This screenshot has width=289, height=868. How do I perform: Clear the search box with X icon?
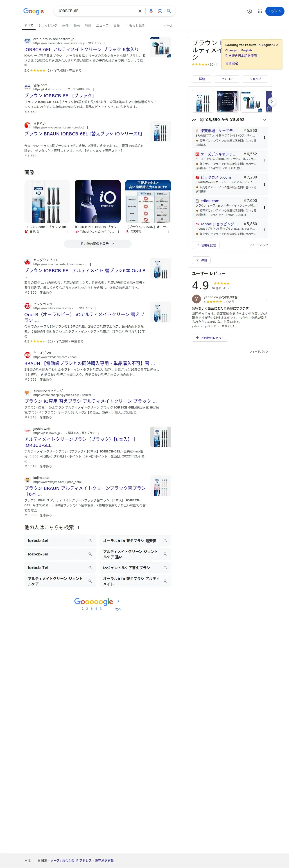pyautogui.click(x=140, y=11)
